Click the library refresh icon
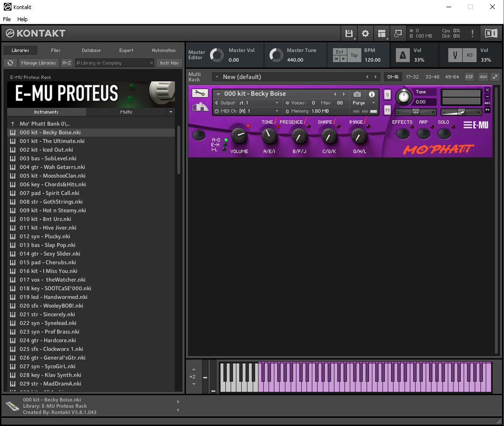The width and height of the screenshot is (504, 426). coord(10,63)
